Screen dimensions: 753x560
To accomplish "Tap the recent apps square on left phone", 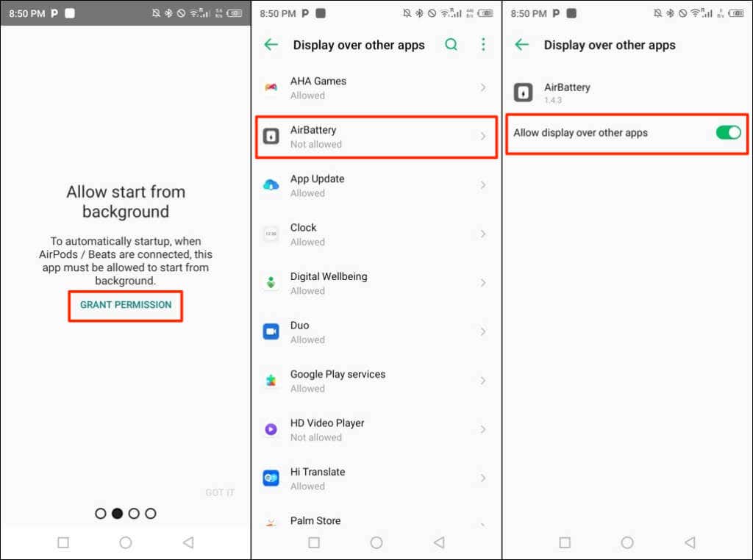I will point(63,542).
